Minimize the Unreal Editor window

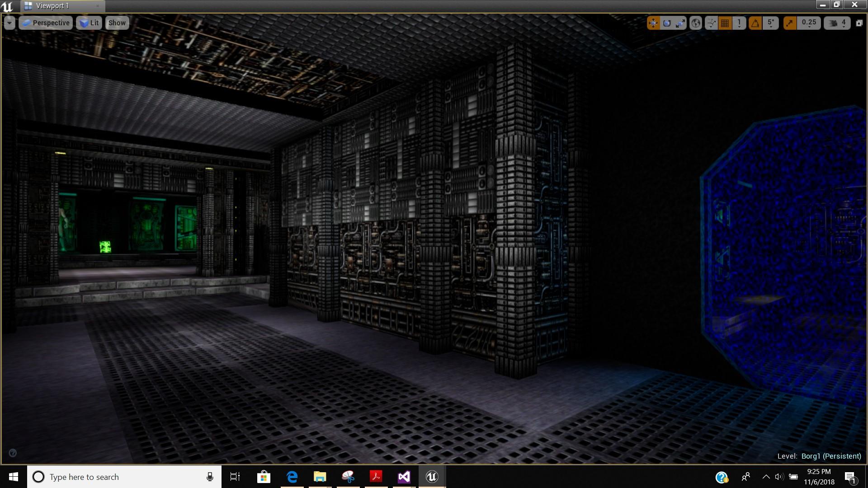coord(823,5)
